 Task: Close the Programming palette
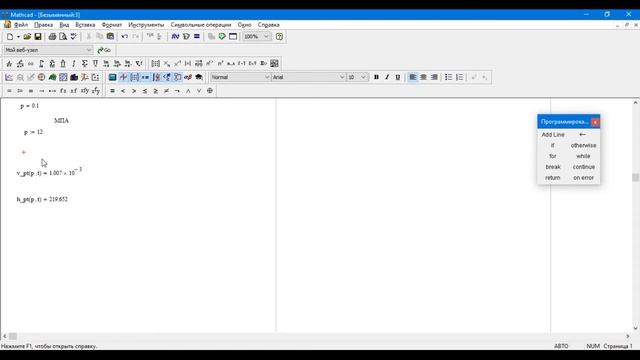click(595, 122)
